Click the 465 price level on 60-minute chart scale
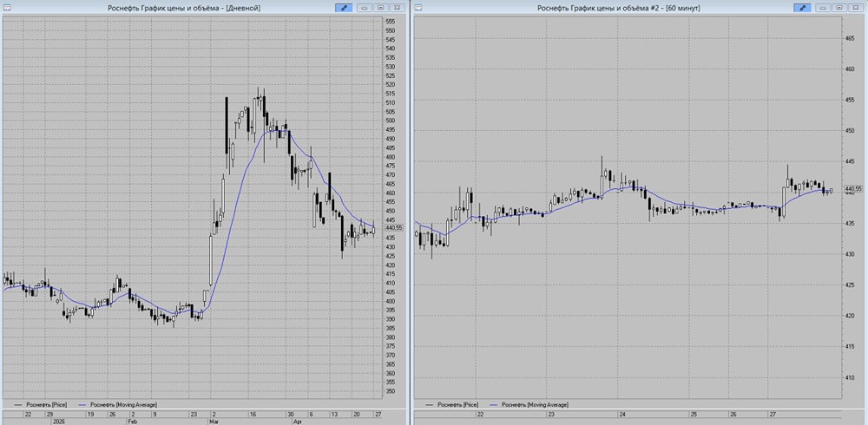Image resolution: width=868 pixels, height=425 pixels. coord(851,38)
